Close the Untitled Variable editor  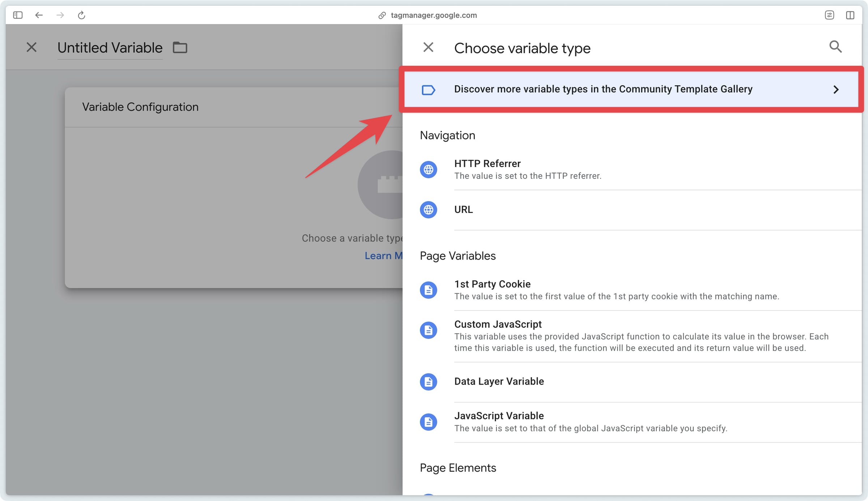31,47
